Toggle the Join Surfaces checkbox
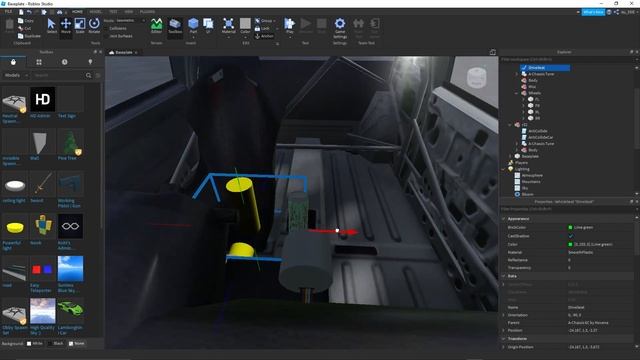This screenshot has height=360, width=640. coord(107,36)
